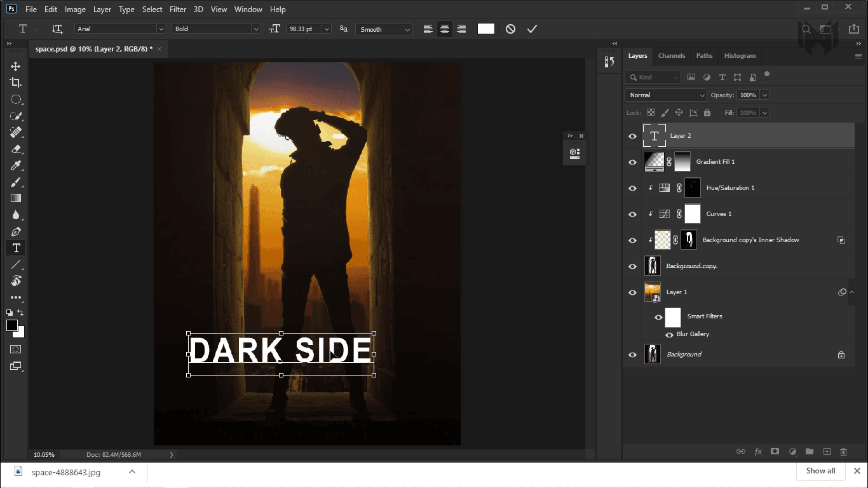
Task: Select the Brush tool
Action: coord(16,182)
